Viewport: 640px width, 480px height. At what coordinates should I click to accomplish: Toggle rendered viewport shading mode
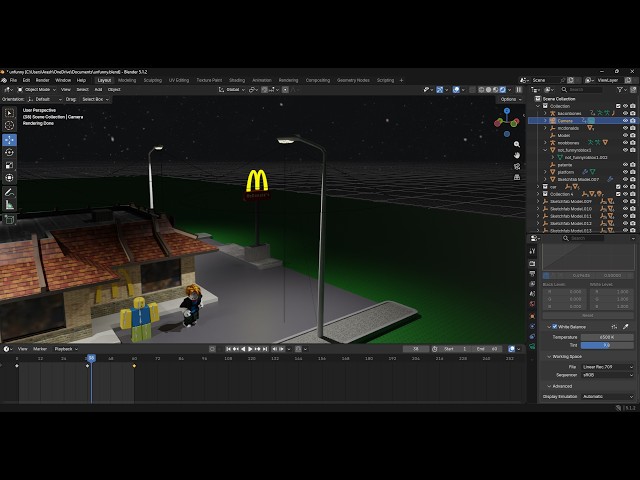(502, 90)
